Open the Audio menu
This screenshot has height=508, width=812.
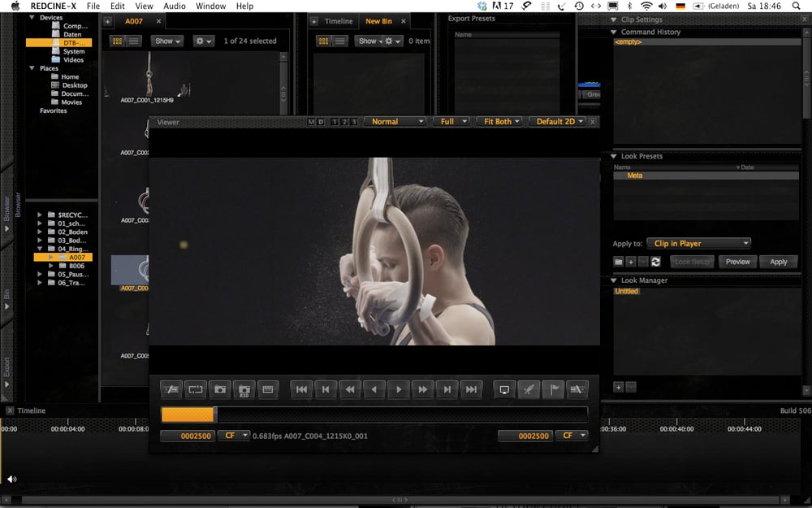(x=175, y=7)
